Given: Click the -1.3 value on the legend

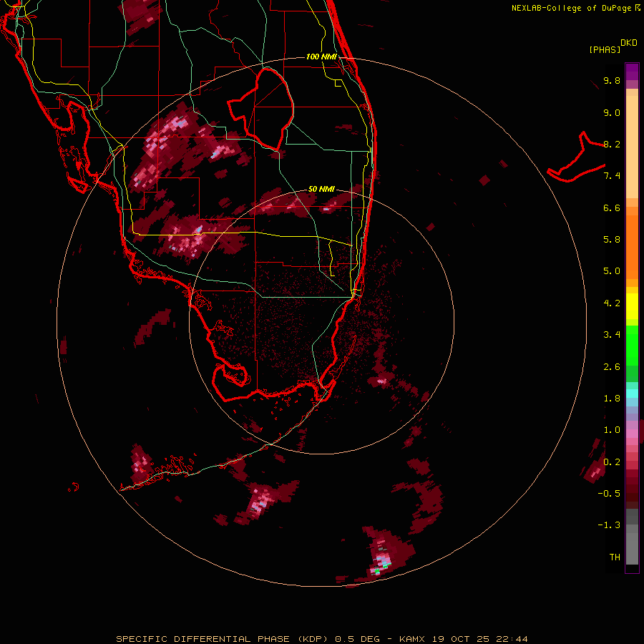Looking at the screenshot, I should (x=609, y=525).
